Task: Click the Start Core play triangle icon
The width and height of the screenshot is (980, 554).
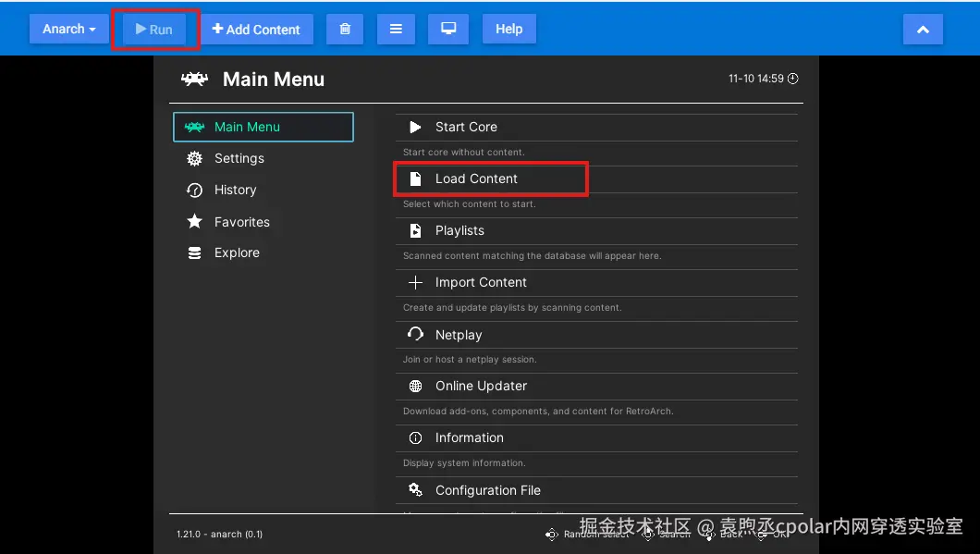Action: click(415, 127)
